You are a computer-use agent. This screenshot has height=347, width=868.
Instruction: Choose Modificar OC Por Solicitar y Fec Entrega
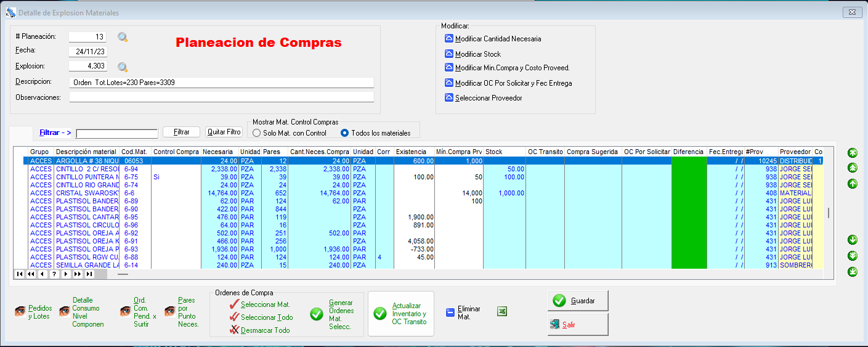point(508,83)
